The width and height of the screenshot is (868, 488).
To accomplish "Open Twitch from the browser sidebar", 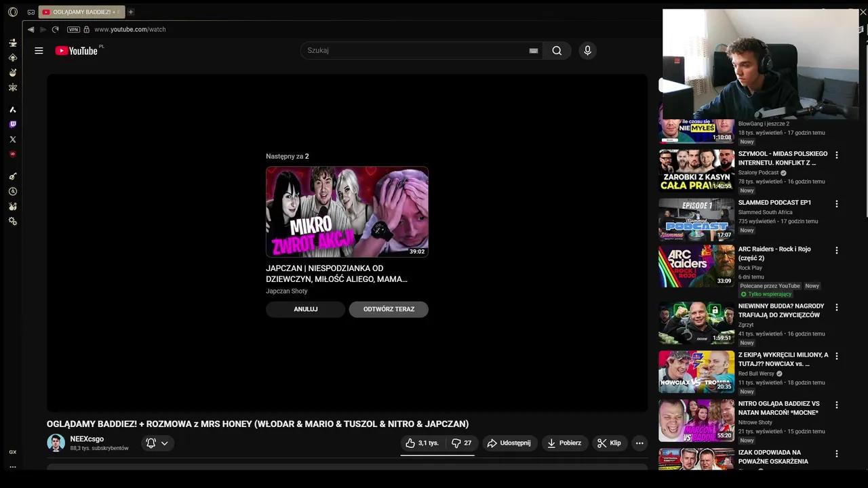I will pos(12,124).
